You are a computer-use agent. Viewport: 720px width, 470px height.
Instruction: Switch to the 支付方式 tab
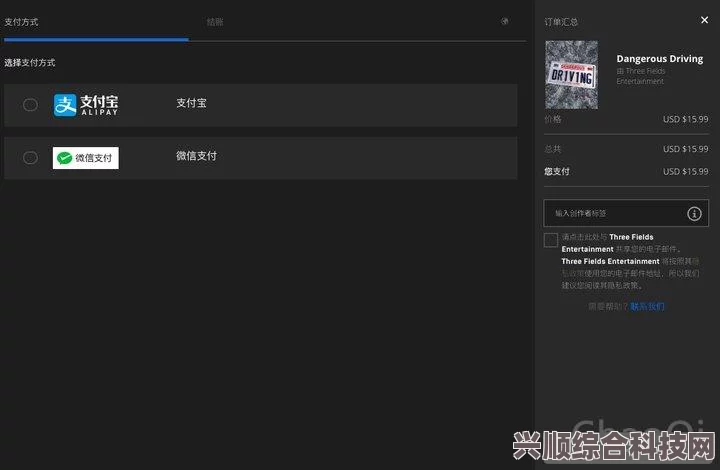click(x=21, y=22)
